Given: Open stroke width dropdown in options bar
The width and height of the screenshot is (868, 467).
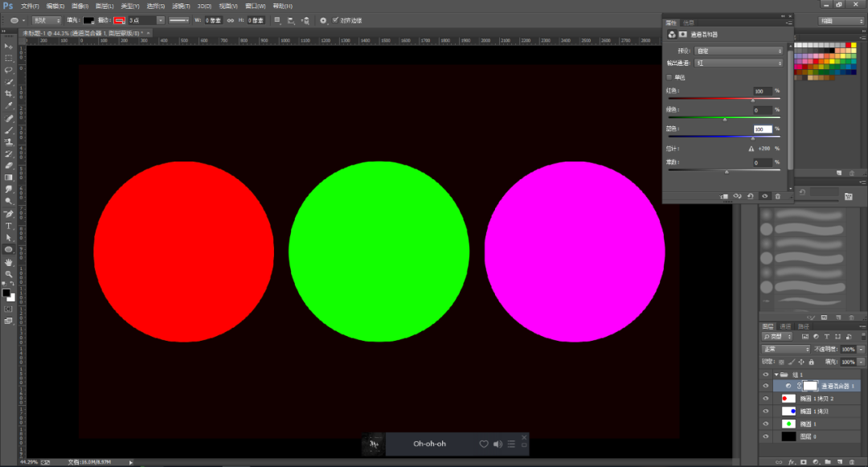Looking at the screenshot, I should [x=161, y=20].
